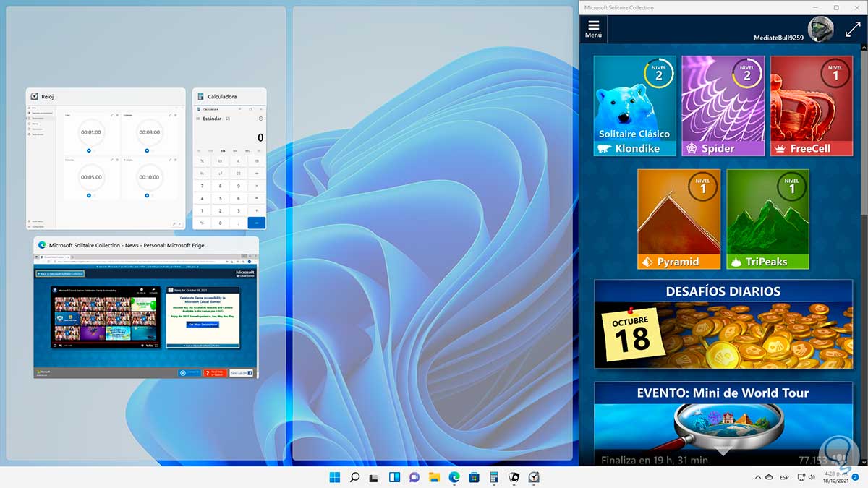Open the notification badge showing 2
The image size is (868, 488).
[855, 477]
